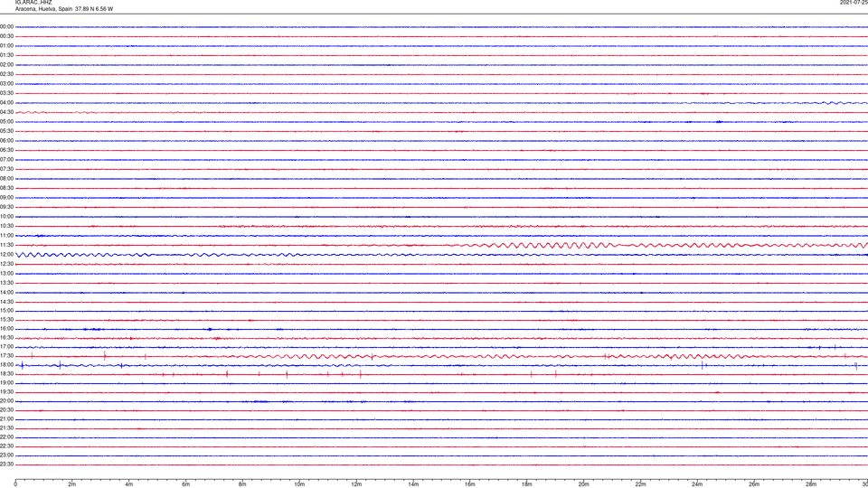Click the 14:00 row label
This screenshot has height=488, width=868.
coord(6,293)
